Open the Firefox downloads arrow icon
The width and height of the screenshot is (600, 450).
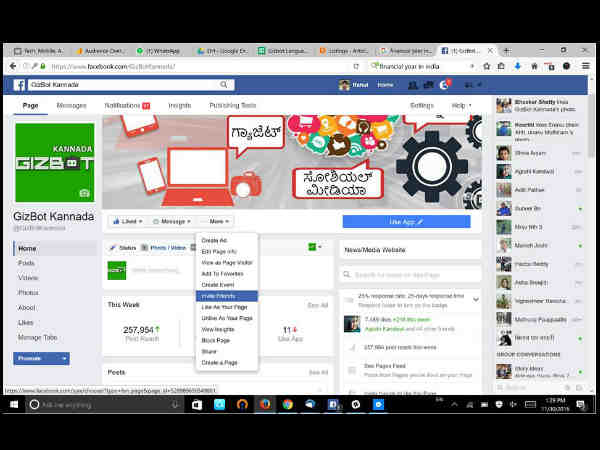517,66
